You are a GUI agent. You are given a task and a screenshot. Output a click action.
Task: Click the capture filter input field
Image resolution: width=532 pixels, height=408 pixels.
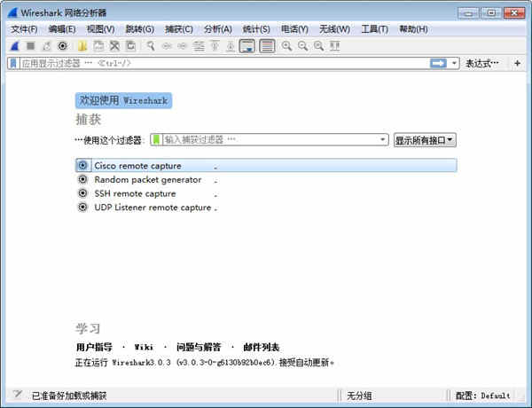(x=270, y=139)
